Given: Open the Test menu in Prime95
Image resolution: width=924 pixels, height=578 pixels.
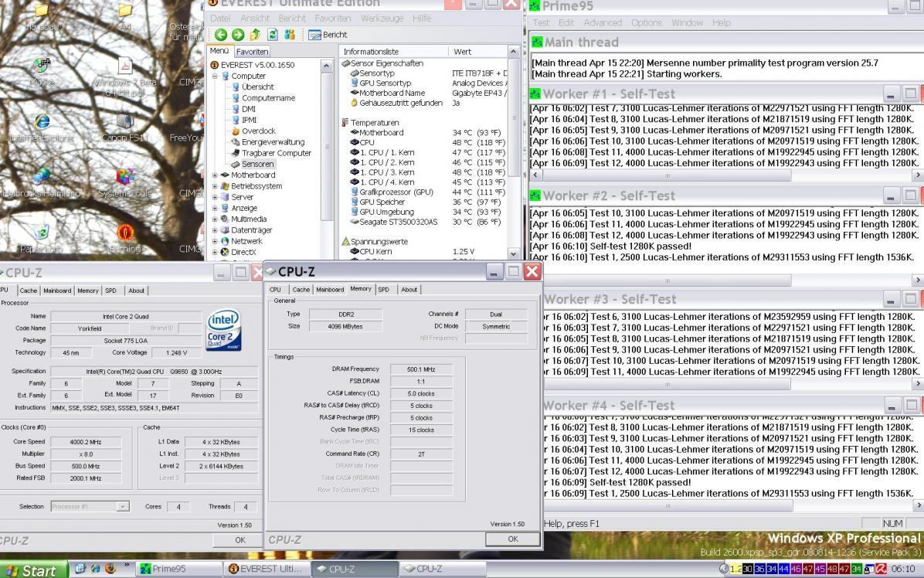Looking at the screenshot, I should point(540,22).
